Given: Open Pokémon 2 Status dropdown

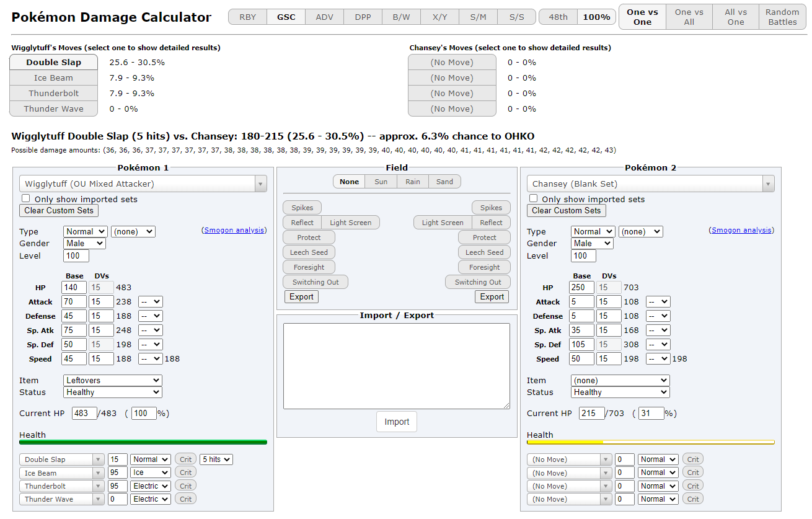Looking at the screenshot, I should [620, 392].
